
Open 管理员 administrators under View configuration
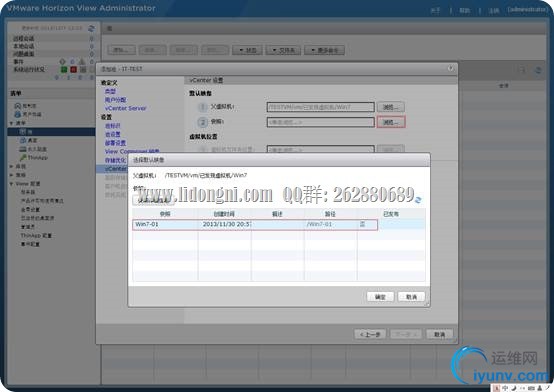pyautogui.click(x=28, y=227)
